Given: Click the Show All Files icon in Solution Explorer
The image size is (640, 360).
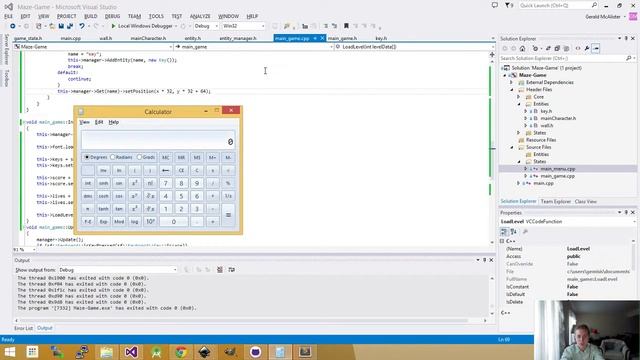Looking at the screenshot, I should click(566, 48).
